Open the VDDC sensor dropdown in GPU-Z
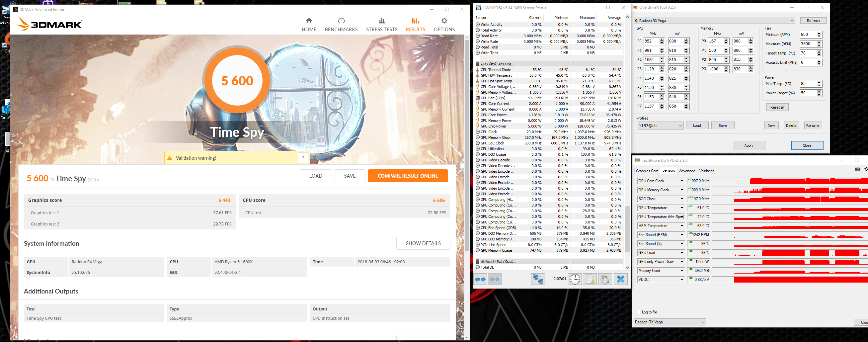The image size is (868, 342). [x=682, y=279]
